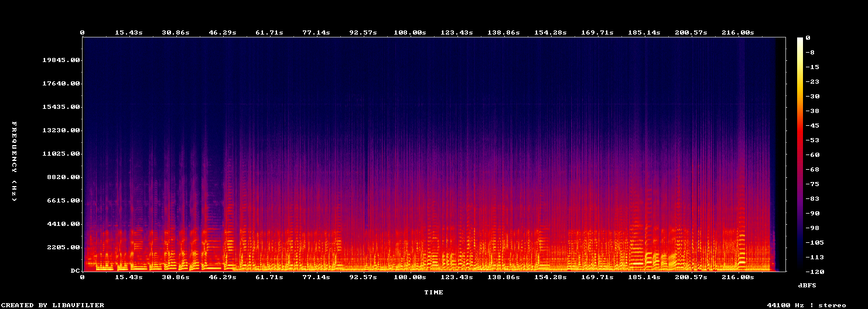868x309 pixels.
Task: Click 92.57s on the top time axis
Action: point(363,32)
